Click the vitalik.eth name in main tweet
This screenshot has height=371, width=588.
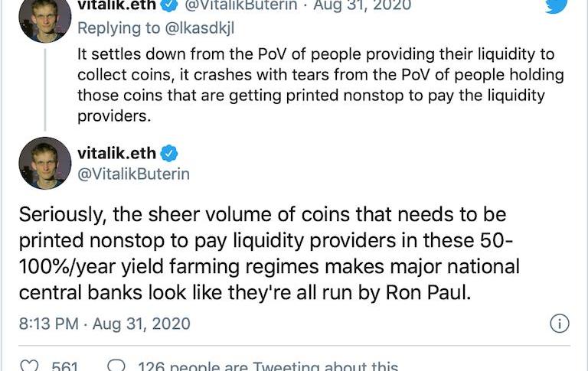click(116, 153)
